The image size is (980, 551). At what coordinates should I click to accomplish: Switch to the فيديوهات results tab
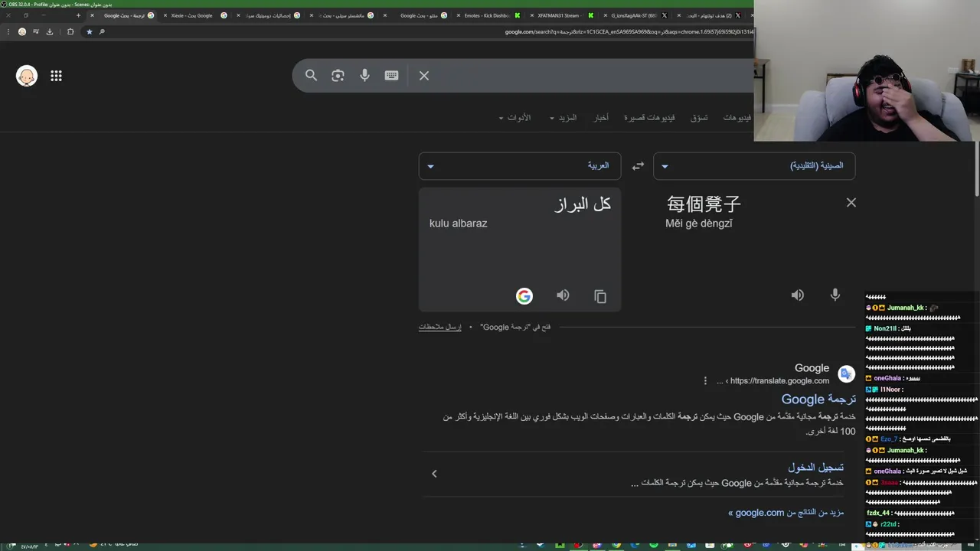(x=738, y=118)
